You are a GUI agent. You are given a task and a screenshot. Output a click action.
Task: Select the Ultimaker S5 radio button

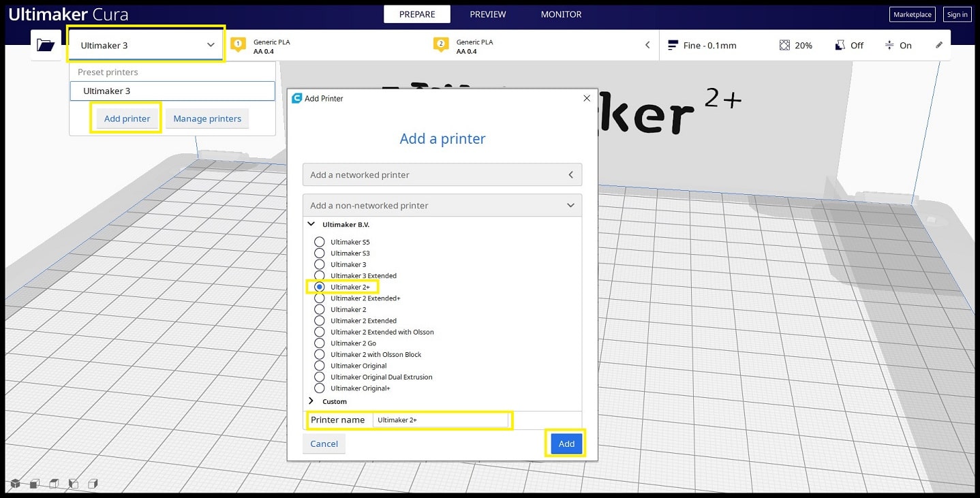pos(319,242)
